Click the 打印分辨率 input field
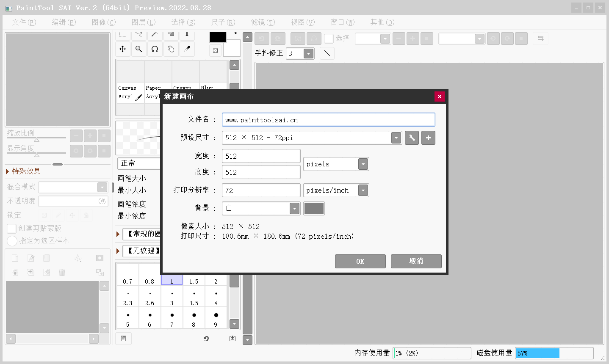This screenshot has width=609, height=364. point(261,190)
